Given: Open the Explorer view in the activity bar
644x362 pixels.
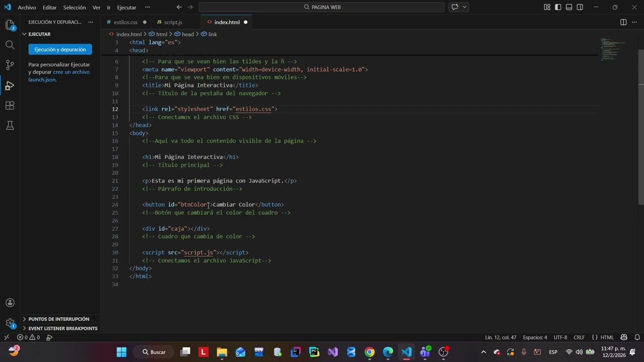Looking at the screenshot, I should [x=10, y=25].
